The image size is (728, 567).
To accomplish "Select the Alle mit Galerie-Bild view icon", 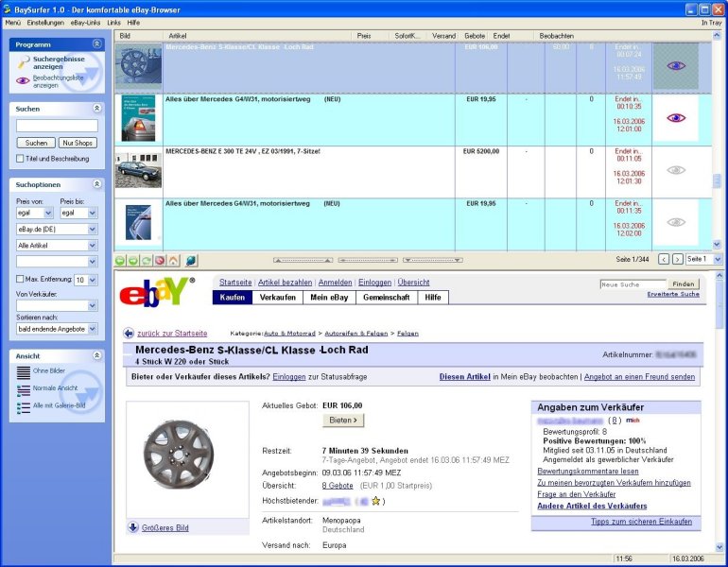I will click(x=24, y=407).
